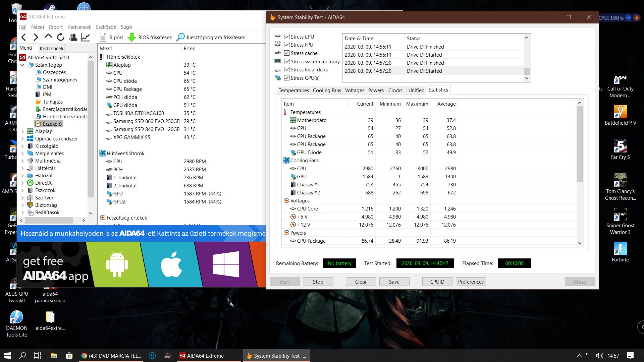This screenshot has height=362, width=644.
Task: Click the Clear button
Action: 361,282
